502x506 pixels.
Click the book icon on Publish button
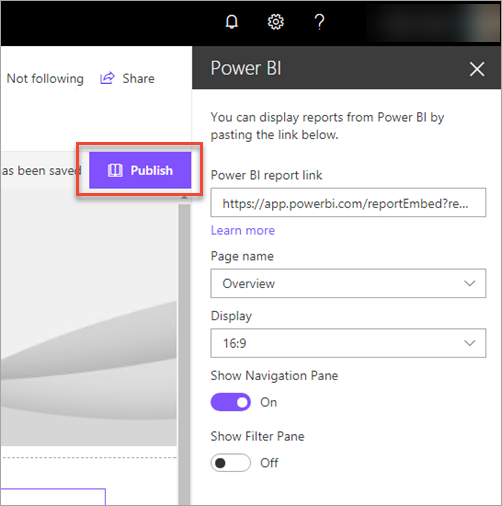pos(115,170)
